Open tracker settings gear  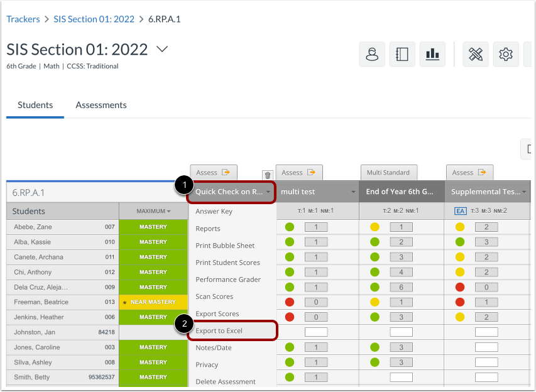(506, 55)
